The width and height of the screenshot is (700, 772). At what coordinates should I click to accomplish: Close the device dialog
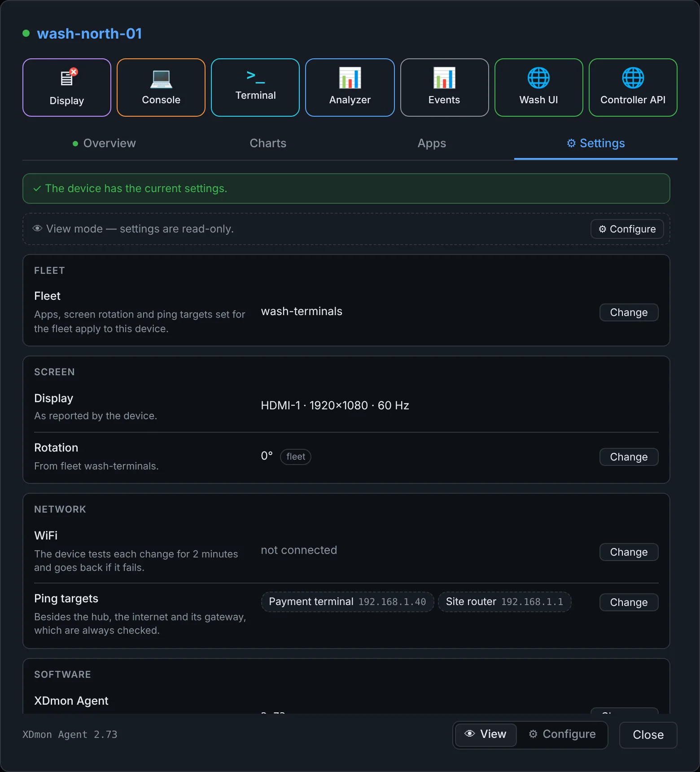pyautogui.click(x=648, y=735)
